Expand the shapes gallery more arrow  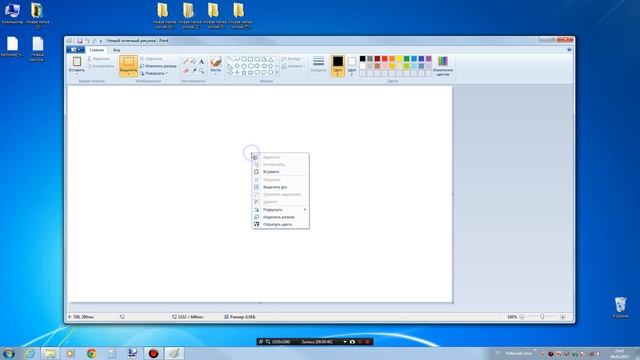point(277,73)
